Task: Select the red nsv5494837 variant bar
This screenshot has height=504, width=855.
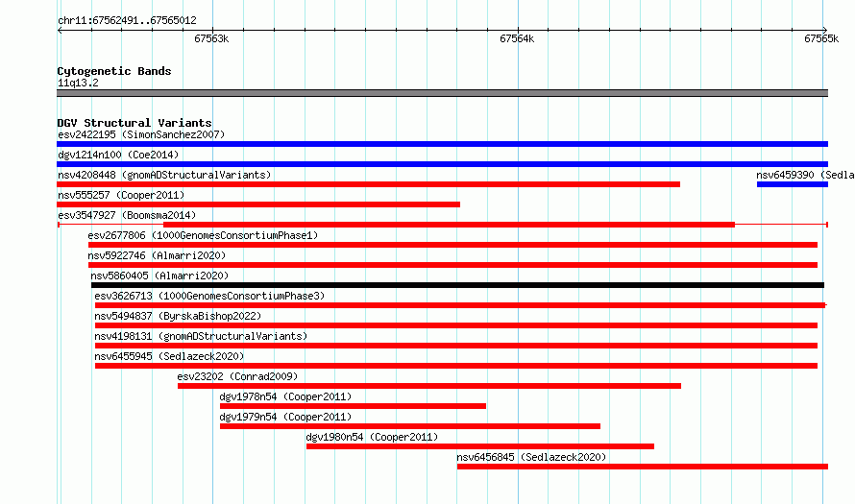Action: (456, 325)
